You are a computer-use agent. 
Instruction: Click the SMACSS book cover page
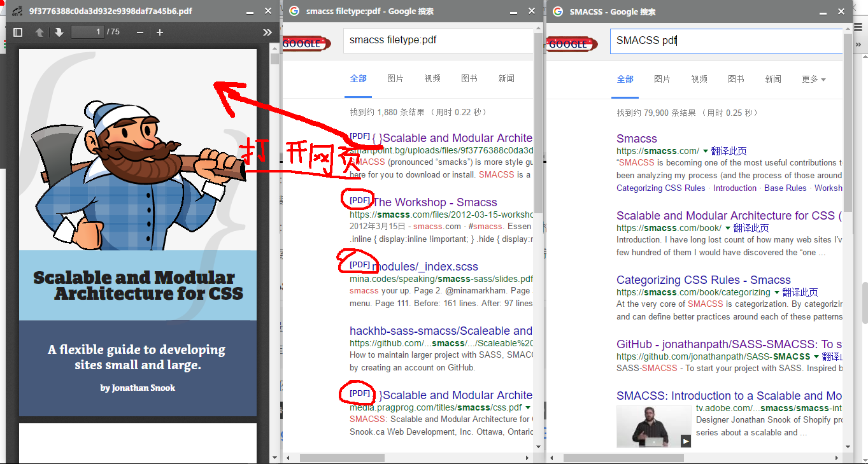(138, 232)
